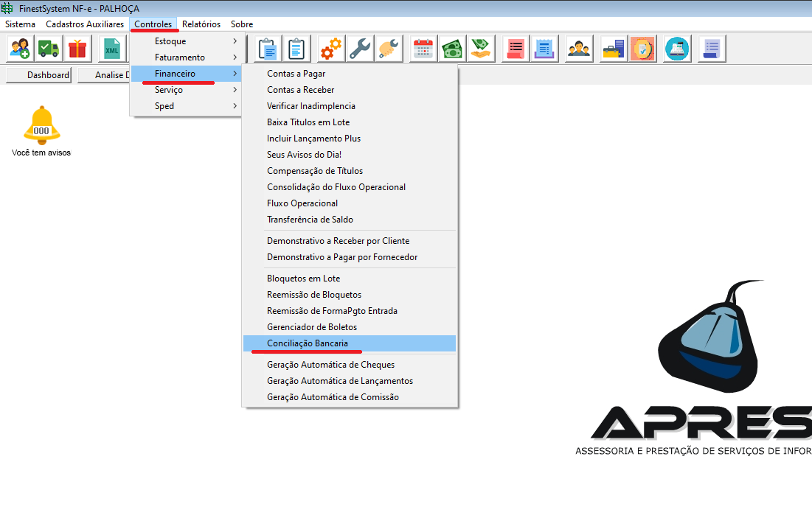The image size is (812, 518).
Task: Click the red gift box icon
Action: pyautogui.click(x=77, y=49)
